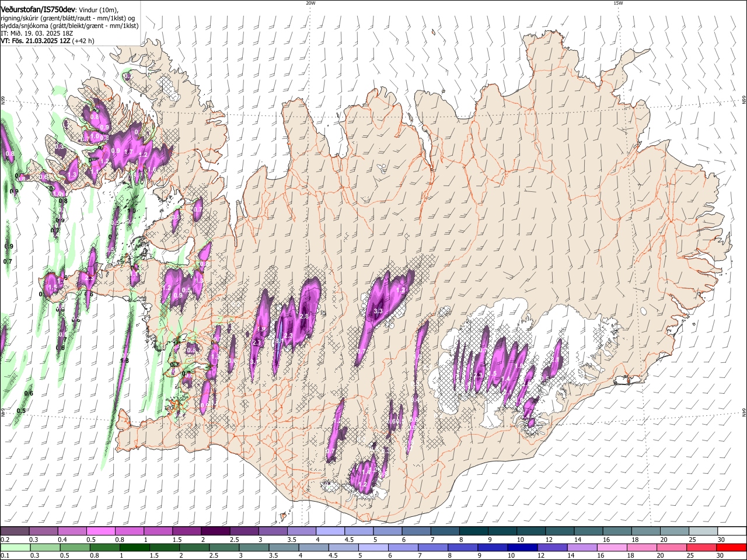This screenshot has width=747, height=560.
Task: Click the '0.2' label on the snow scale
Action: click(x=5, y=540)
